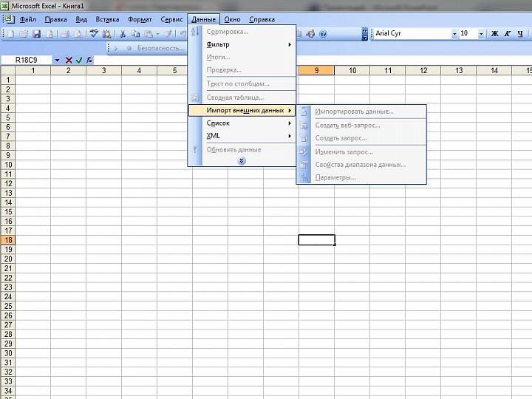The width and height of the screenshot is (532, 399).
Task: Toggle Underline Ч formatting
Action: (520, 33)
